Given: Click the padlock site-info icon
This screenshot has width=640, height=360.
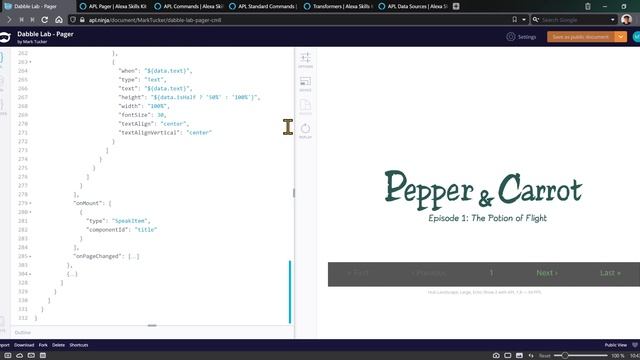Looking at the screenshot, I should coord(82,20).
